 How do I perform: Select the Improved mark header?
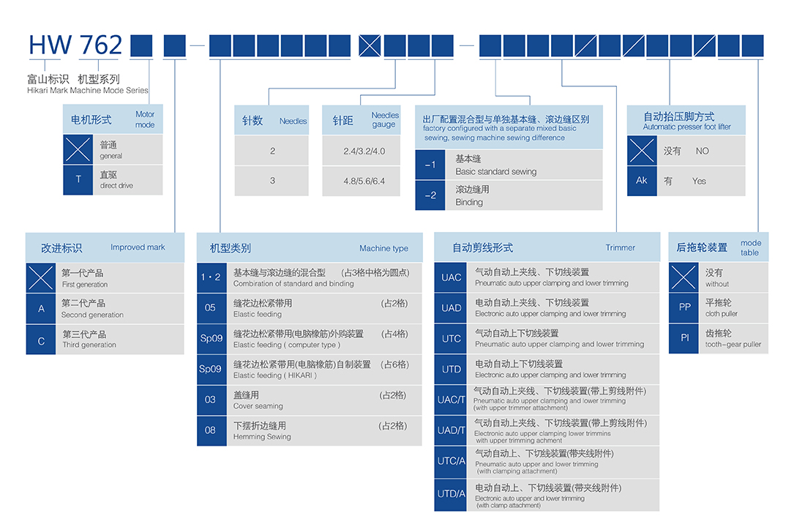pos(105,247)
